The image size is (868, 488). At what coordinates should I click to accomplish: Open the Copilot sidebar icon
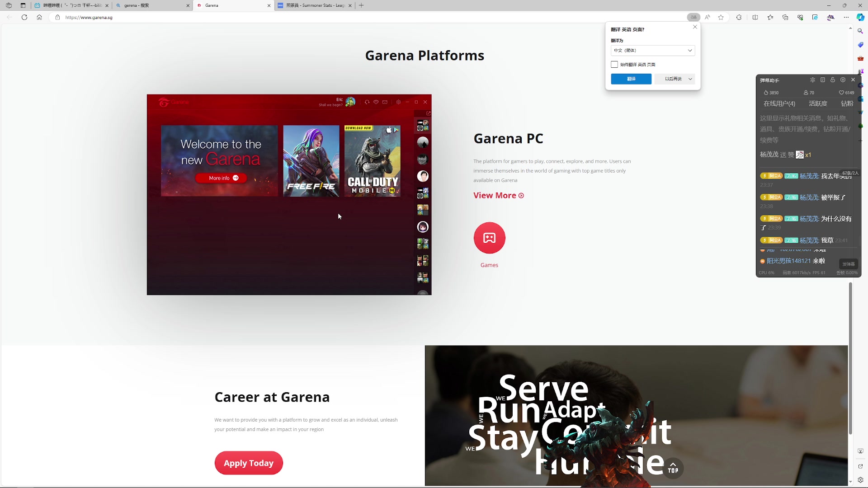tap(860, 17)
